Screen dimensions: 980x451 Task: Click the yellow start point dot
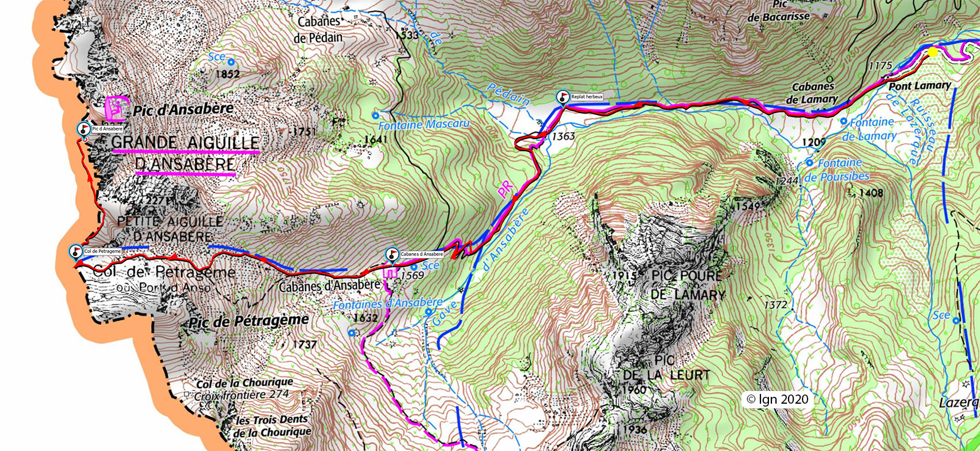click(933, 52)
